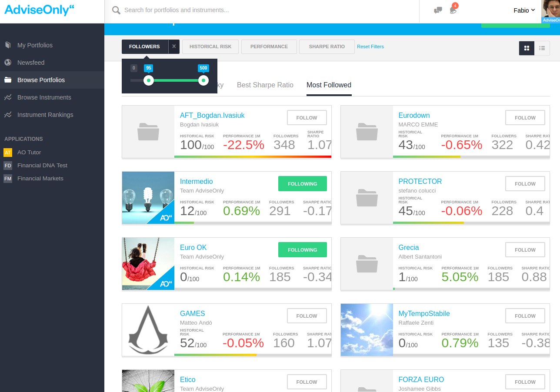Image resolution: width=560 pixels, height=392 pixels.
Task: Click the green followers slider track
Action: click(x=176, y=80)
